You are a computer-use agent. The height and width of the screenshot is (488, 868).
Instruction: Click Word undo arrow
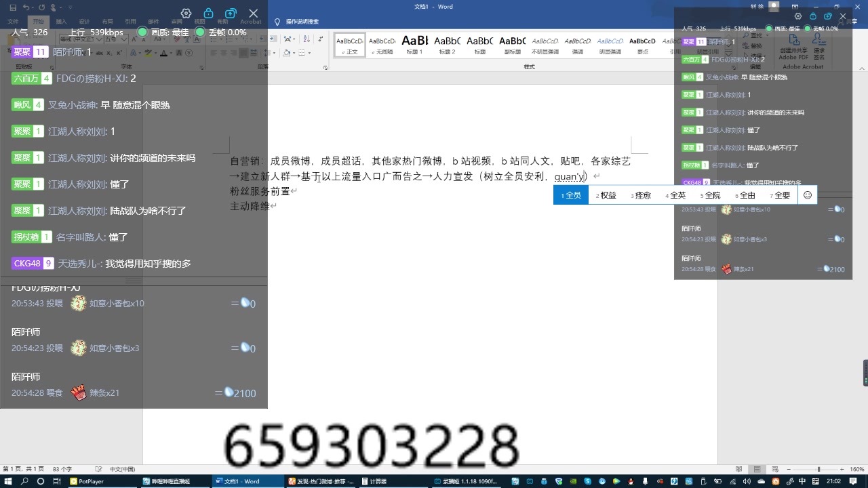click(x=25, y=7)
